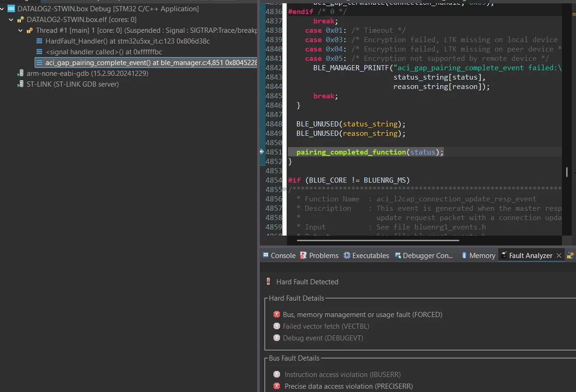
Task: Click the horizontal scrollbar of the code editor
Action: (377, 241)
